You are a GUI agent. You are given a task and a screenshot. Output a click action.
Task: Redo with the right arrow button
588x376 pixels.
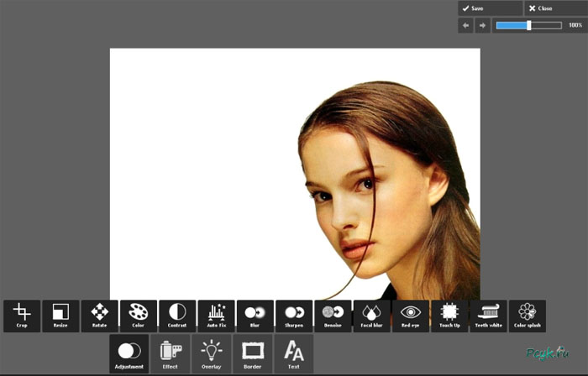click(x=483, y=25)
